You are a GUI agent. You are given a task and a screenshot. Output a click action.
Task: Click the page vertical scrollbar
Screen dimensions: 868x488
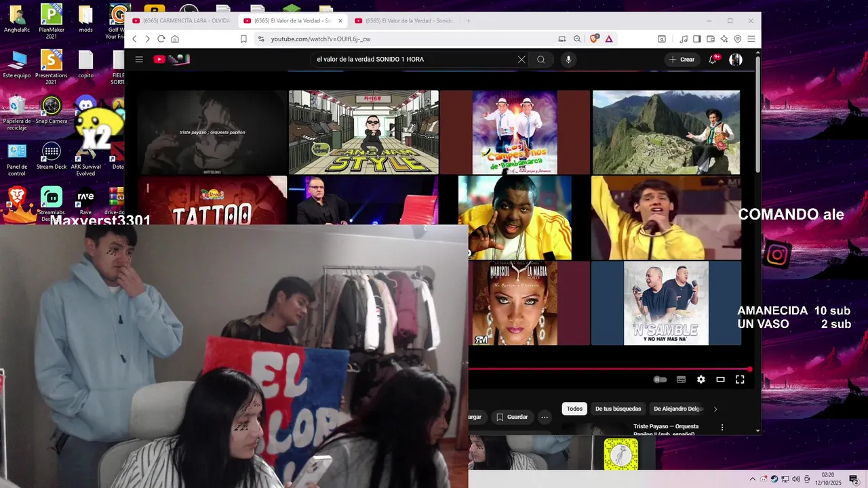point(757,115)
